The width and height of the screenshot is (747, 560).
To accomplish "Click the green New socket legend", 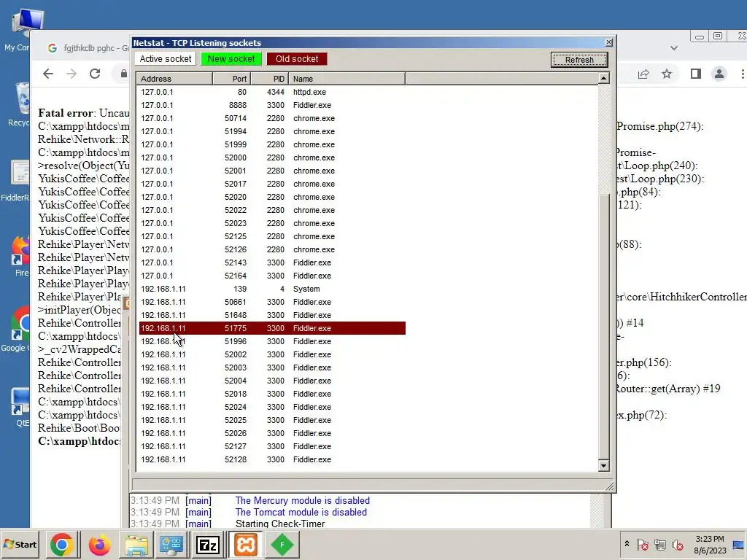I will [231, 58].
